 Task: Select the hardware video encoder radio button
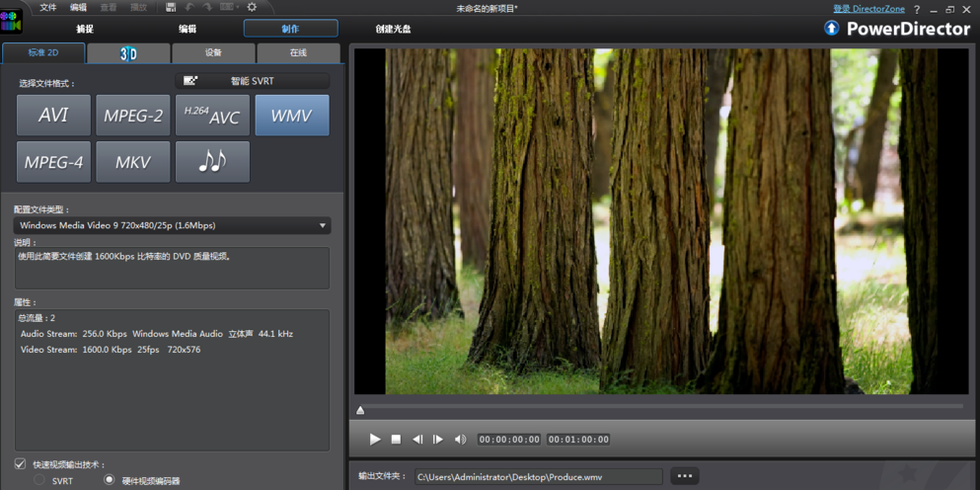[110, 480]
